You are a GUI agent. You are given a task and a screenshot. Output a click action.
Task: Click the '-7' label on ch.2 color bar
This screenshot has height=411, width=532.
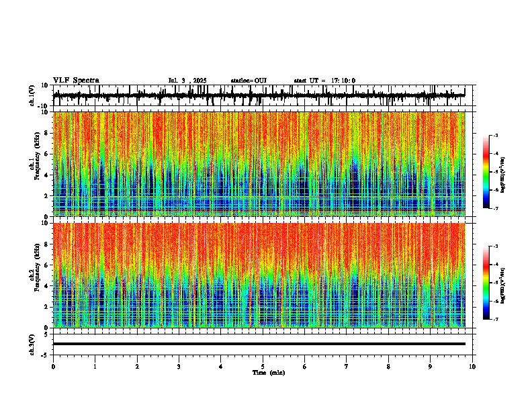click(x=495, y=319)
